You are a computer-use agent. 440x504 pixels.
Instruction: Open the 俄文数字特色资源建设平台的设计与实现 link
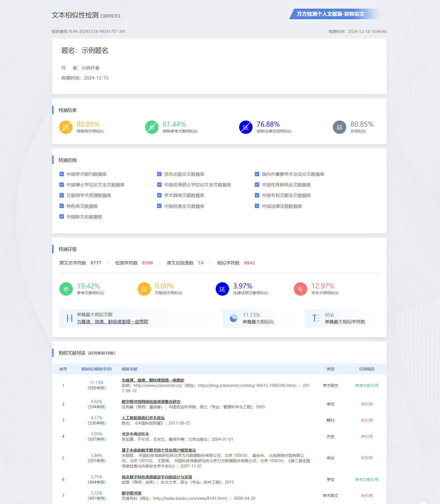pos(157,477)
